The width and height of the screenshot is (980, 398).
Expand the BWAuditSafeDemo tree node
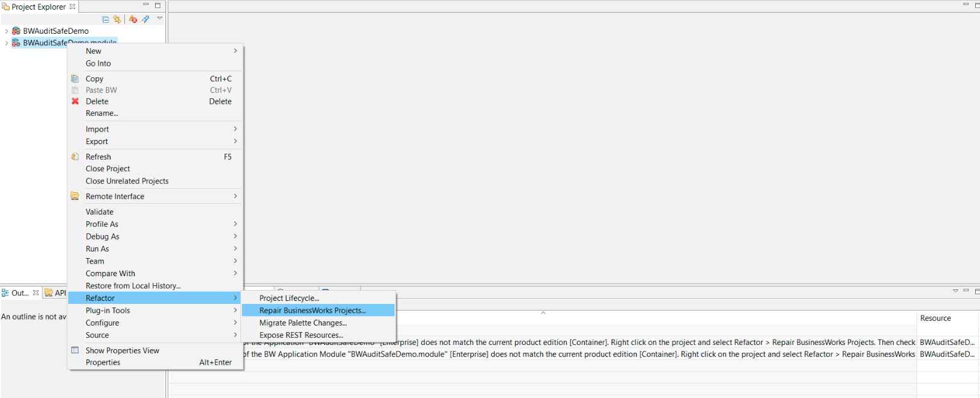pyautogui.click(x=6, y=31)
